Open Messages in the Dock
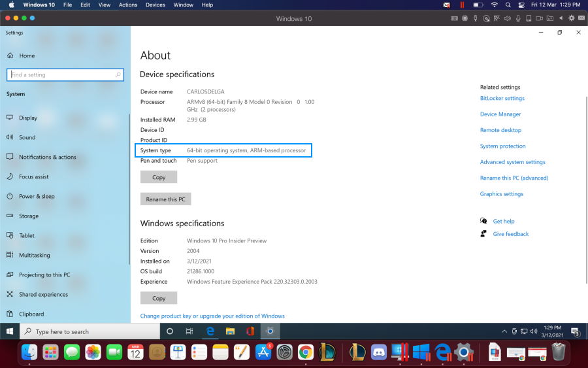Image resolution: width=588 pixels, height=368 pixels. point(72,352)
